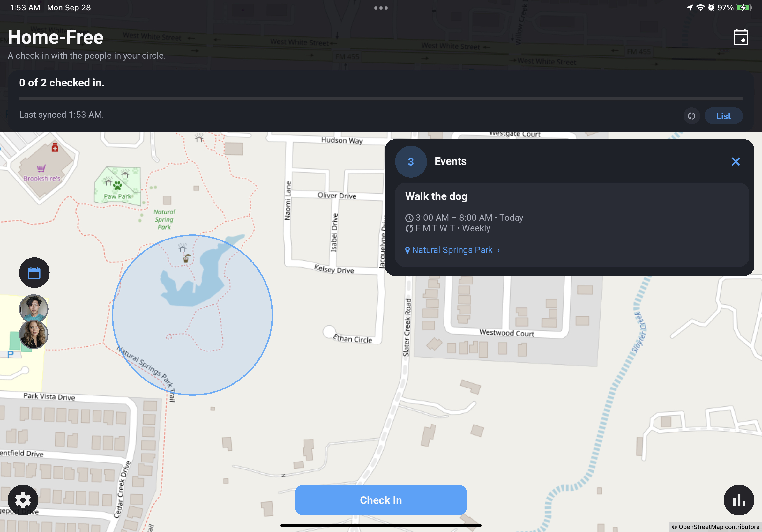Screen dimensions: 762x532
Task: Tap the sync refresh icon
Action: [x=692, y=116]
